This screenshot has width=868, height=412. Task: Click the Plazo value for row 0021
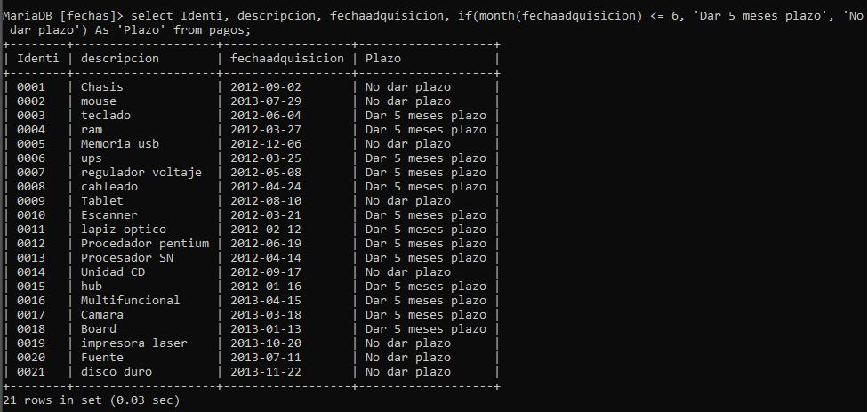(408, 372)
